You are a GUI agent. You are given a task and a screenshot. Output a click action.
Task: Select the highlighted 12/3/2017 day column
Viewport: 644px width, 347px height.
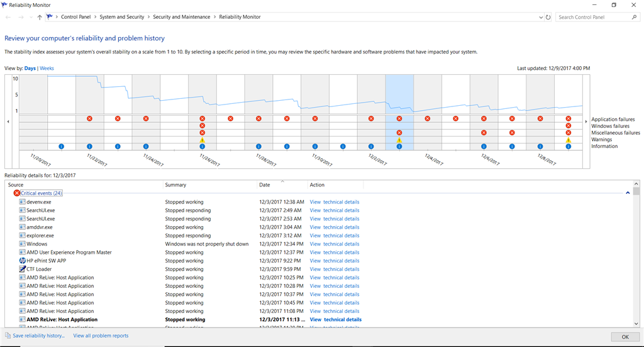pos(399,112)
